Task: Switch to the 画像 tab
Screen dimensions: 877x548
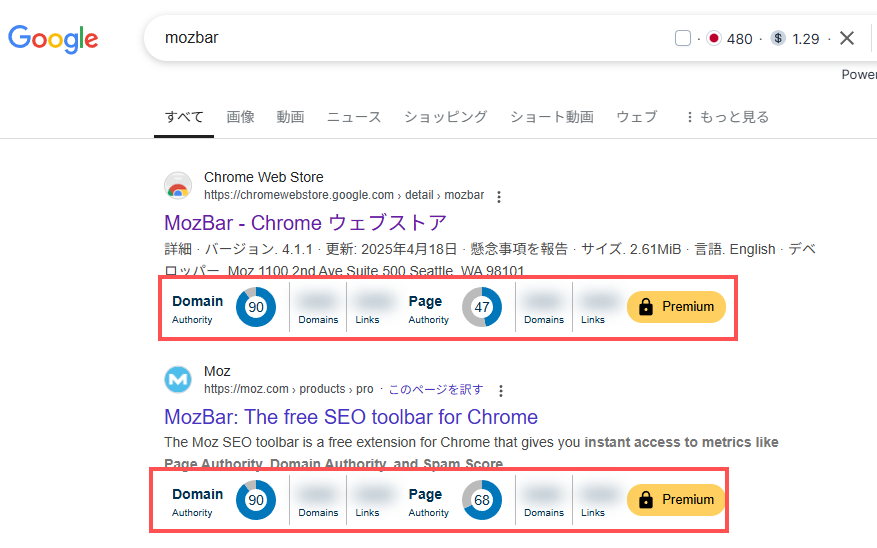Action: pos(241,117)
